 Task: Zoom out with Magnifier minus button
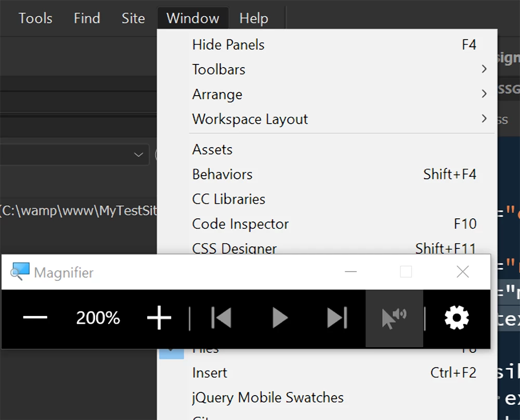tap(35, 318)
